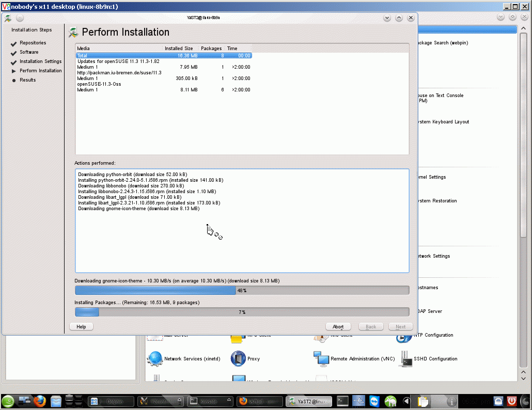
Task: Click the info notification tray icon
Action: coord(451,402)
